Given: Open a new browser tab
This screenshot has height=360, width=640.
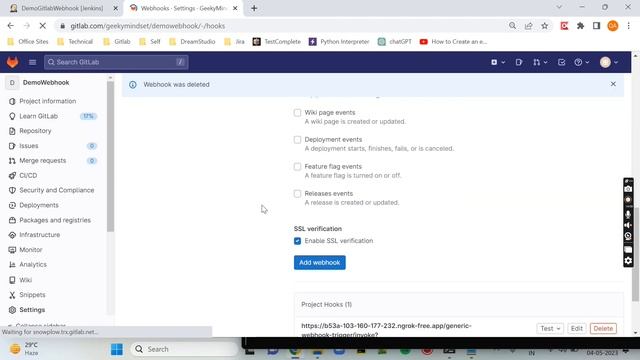Looking at the screenshot, I should (254, 8).
